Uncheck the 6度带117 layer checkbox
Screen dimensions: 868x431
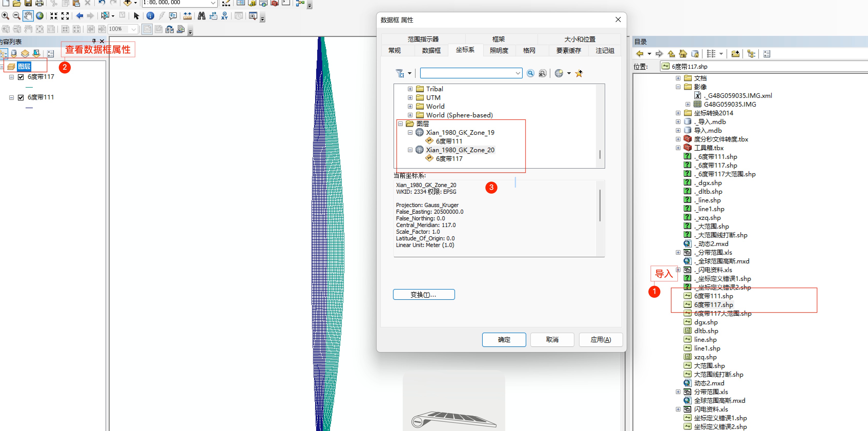(21, 77)
